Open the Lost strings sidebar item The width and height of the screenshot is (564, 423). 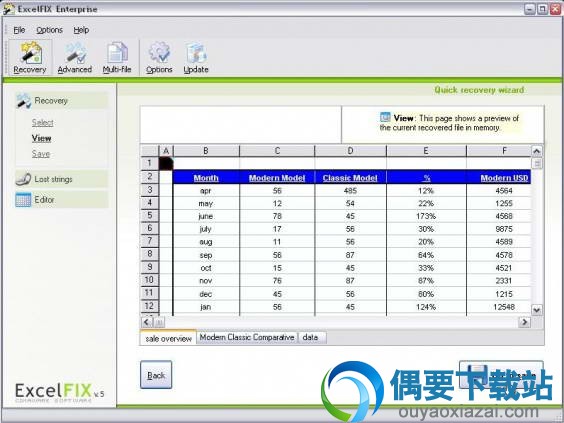tap(62, 179)
